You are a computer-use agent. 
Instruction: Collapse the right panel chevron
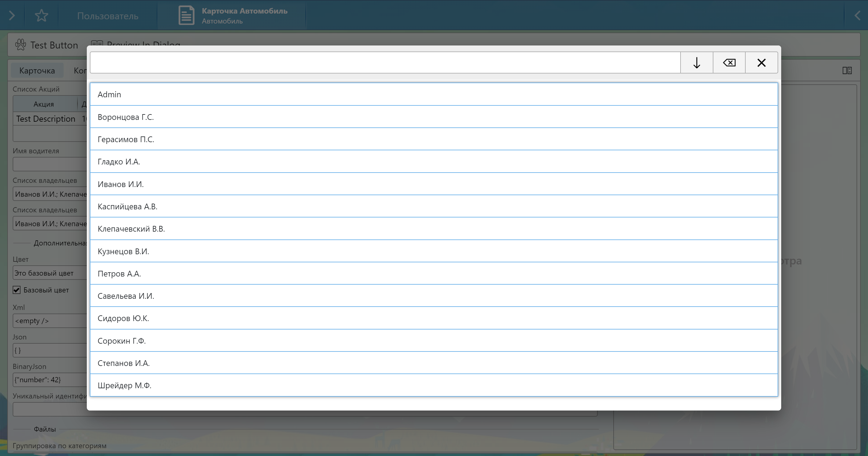click(857, 15)
